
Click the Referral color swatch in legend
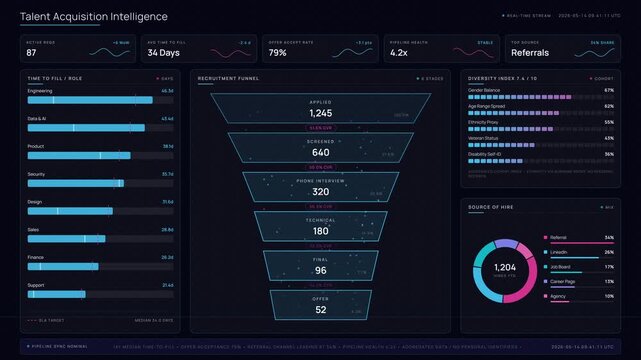[x=545, y=237]
